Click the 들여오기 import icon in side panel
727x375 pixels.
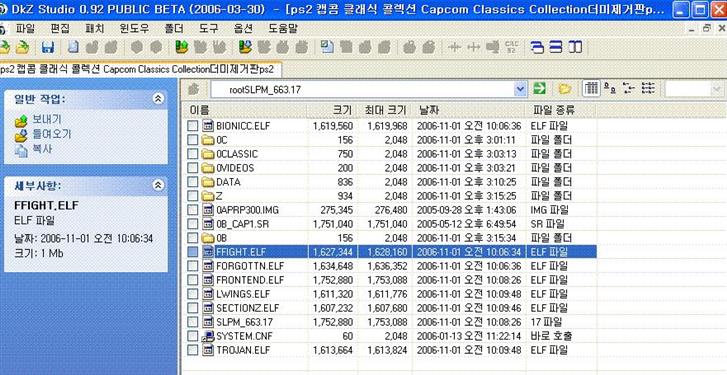21,136
